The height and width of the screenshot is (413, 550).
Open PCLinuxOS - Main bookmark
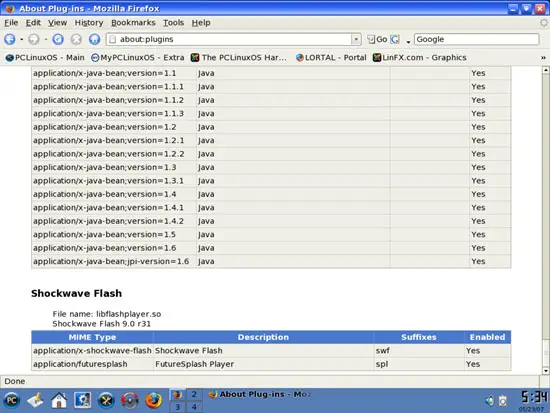tap(45, 58)
